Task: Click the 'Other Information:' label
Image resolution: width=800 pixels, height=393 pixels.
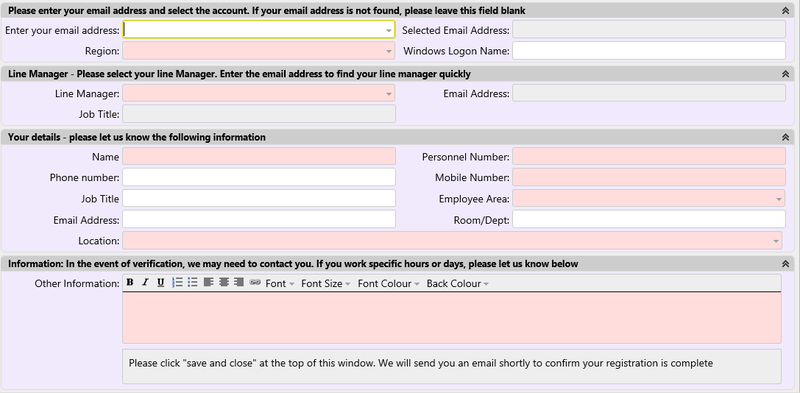Action: [x=77, y=283]
